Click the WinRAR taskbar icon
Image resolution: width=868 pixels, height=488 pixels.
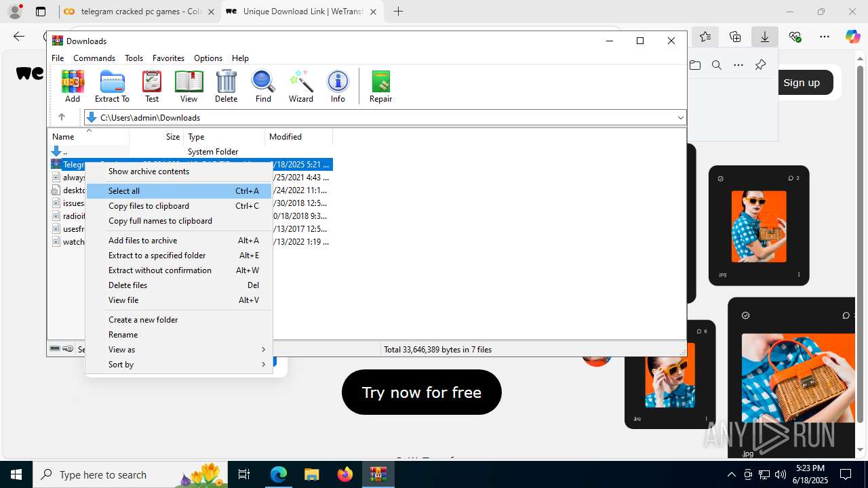pyautogui.click(x=378, y=474)
